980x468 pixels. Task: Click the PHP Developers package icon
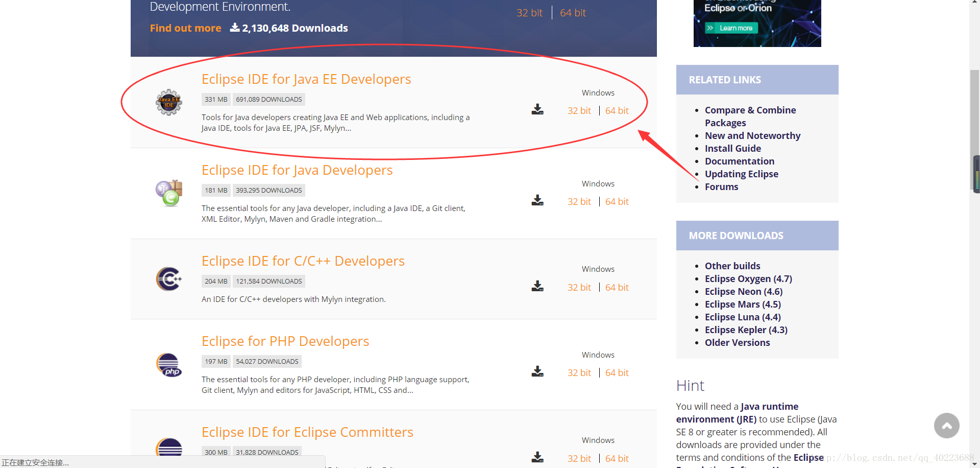[169, 365]
